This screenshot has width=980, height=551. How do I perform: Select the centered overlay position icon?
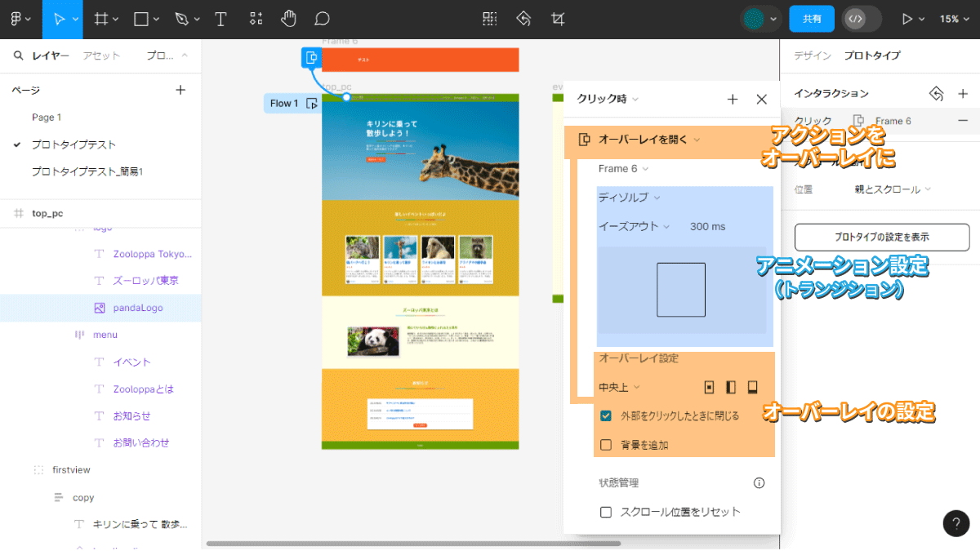[710, 387]
